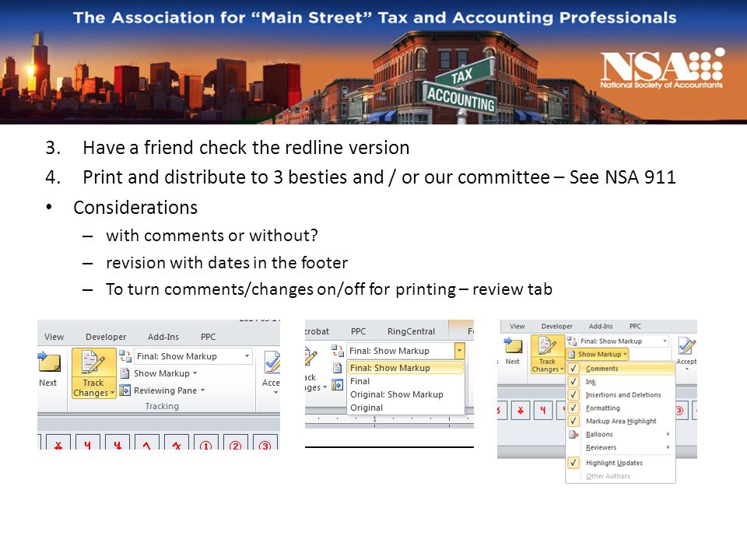Open Add-Ins tab in left ribbon image

(x=163, y=337)
